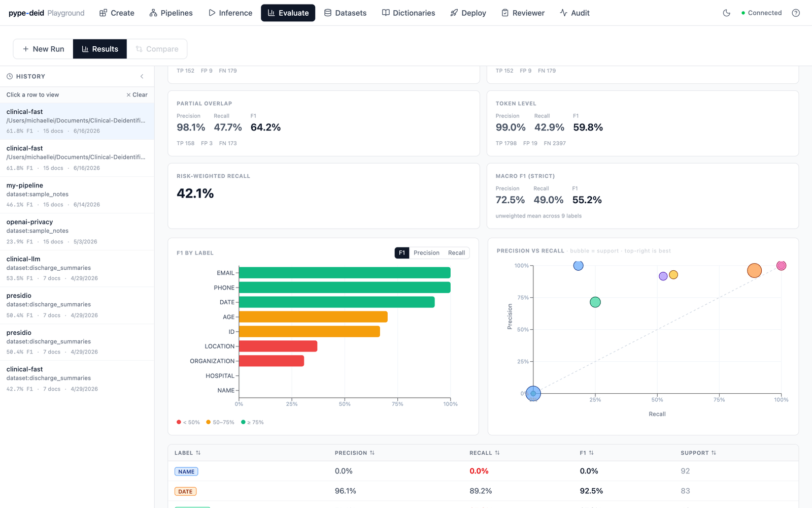Select the openai-privacy history run
This screenshot has height=508, width=812.
77,232
